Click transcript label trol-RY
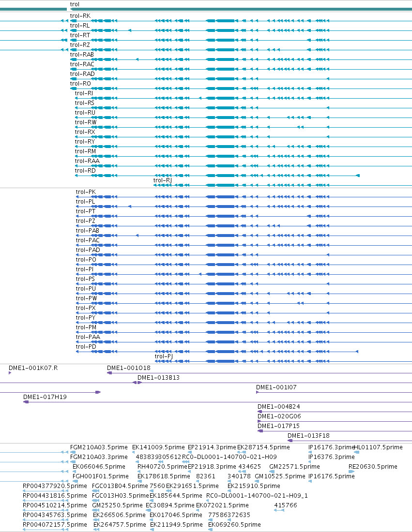 coord(85,142)
